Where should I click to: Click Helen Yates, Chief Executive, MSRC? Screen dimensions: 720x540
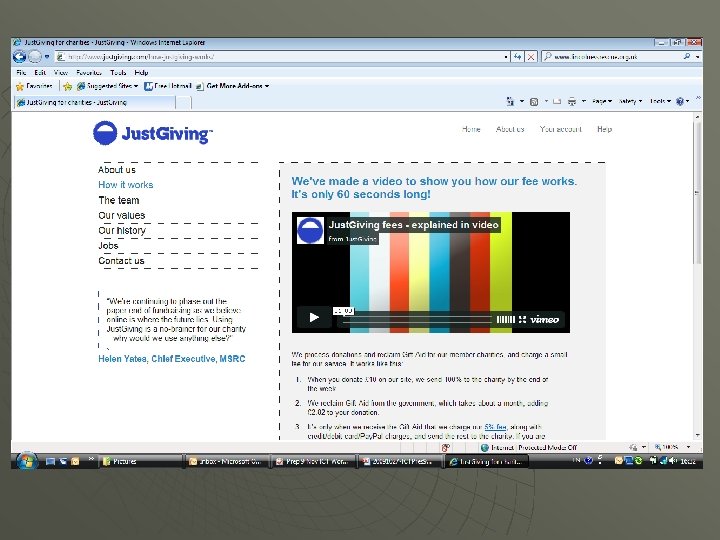pos(172,359)
